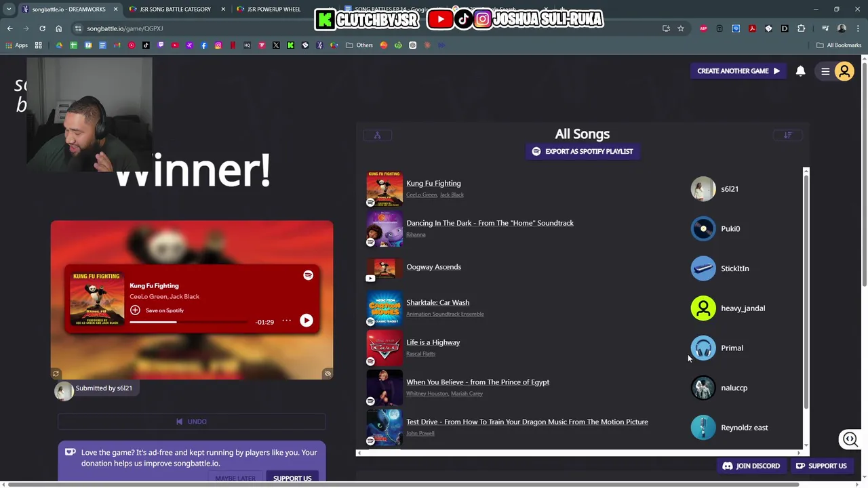
Task: Click the Spotify logo in the embed corner
Action: point(308,275)
